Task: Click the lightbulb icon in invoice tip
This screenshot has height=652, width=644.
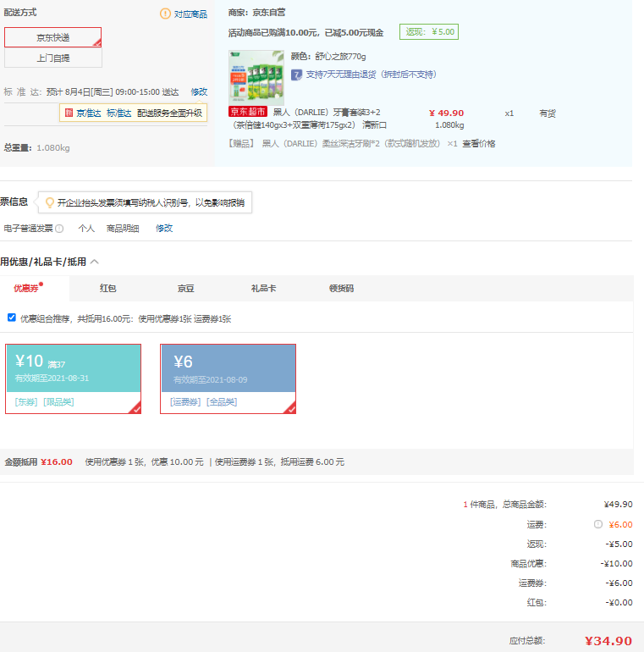Action: [x=49, y=202]
